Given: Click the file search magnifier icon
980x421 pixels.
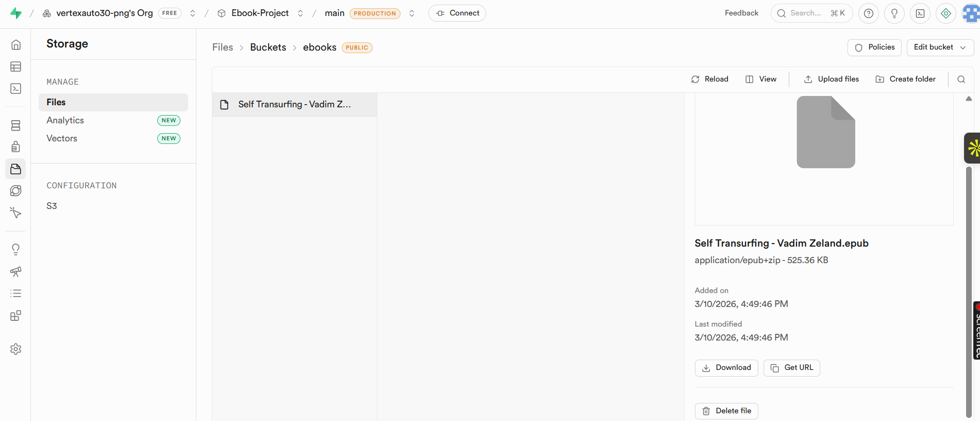Looking at the screenshot, I should click(961, 79).
